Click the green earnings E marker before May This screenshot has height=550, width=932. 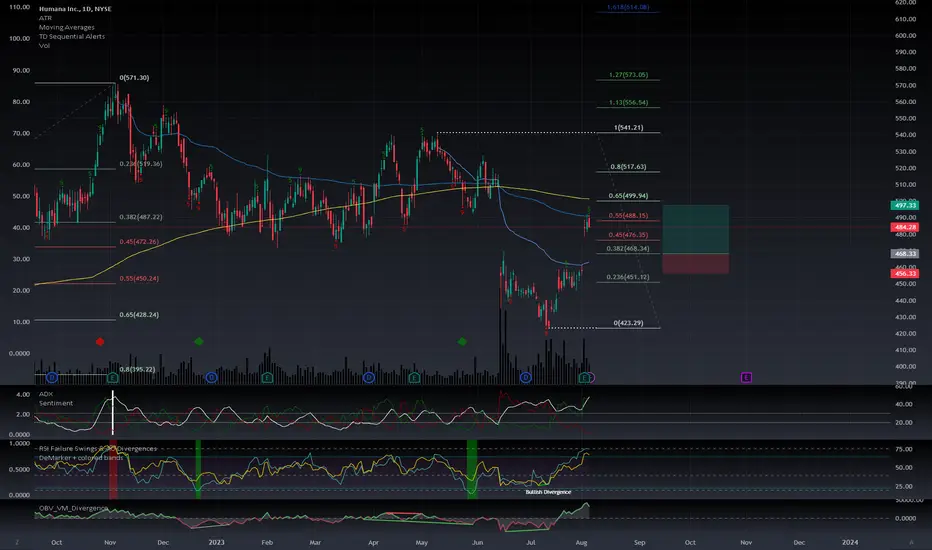click(x=414, y=378)
